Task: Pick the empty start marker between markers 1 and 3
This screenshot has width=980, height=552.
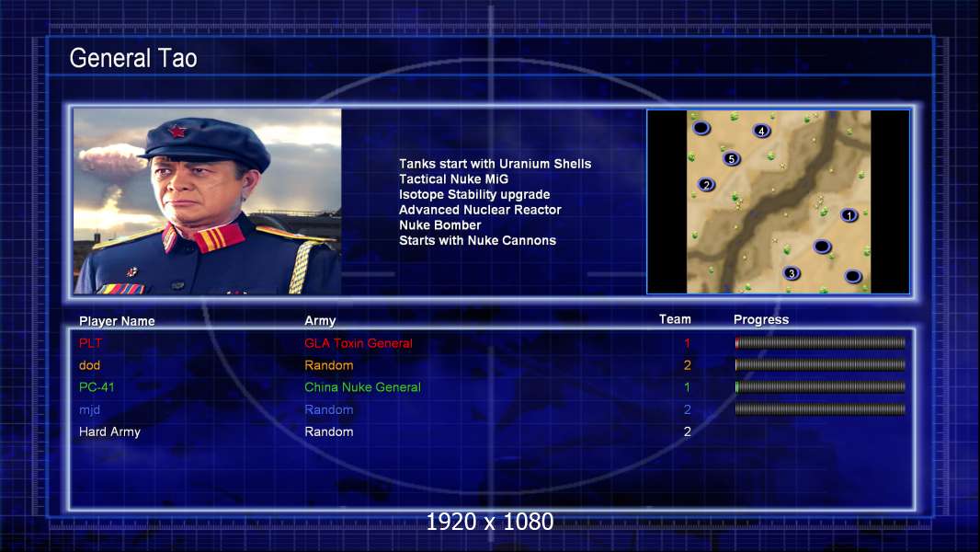Action: click(822, 247)
